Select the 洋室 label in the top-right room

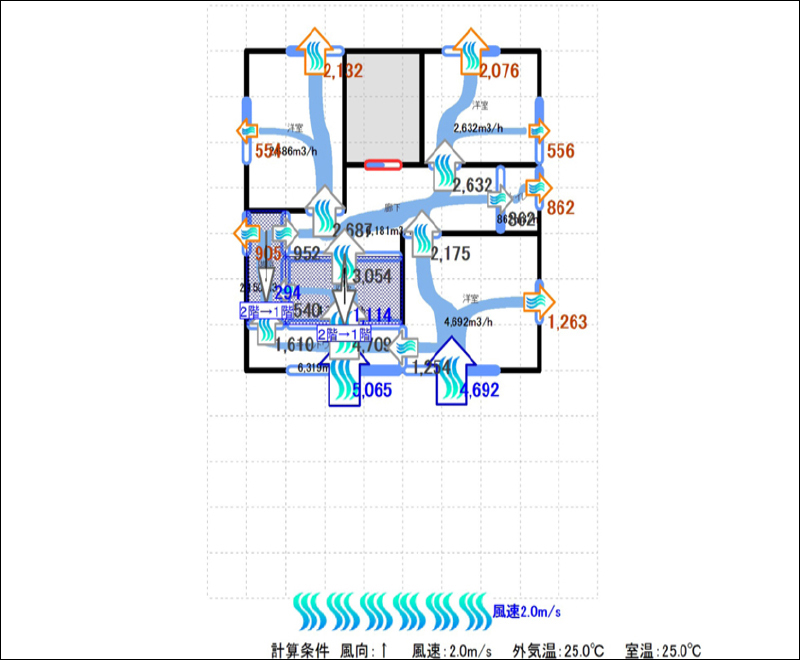coord(480,105)
